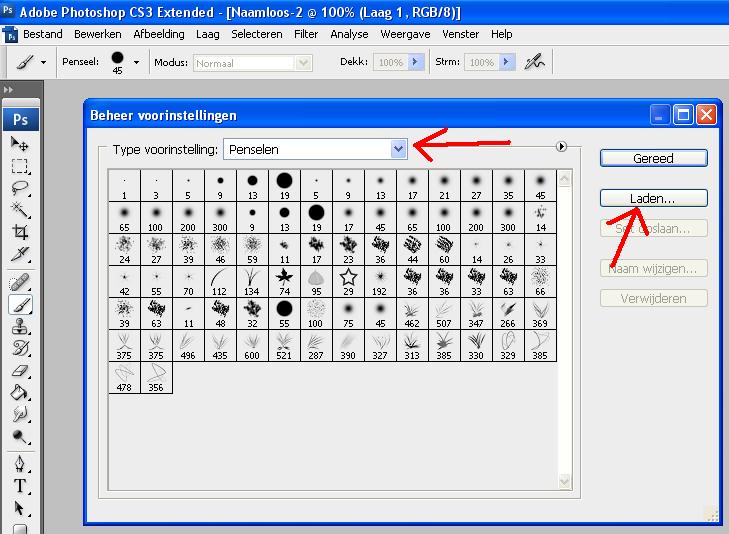Select the Dodge tool
Image resolution: width=729 pixels, height=534 pixels.
click(20, 436)
